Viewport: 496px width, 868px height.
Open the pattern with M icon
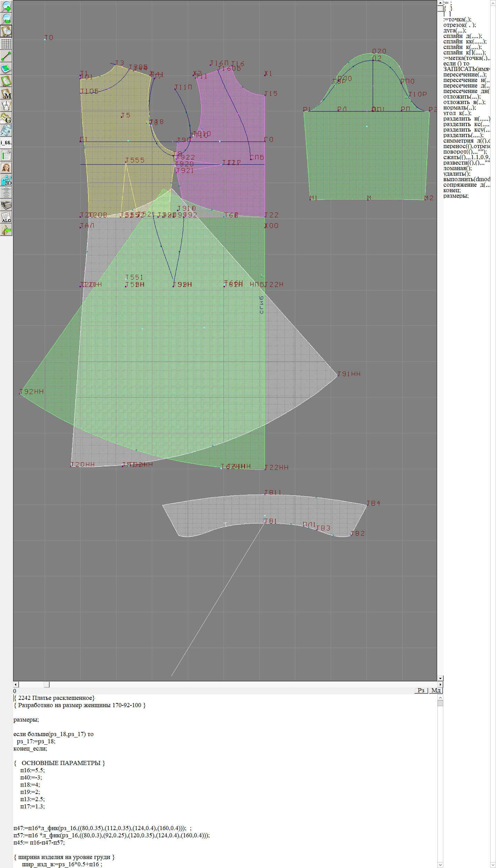tap(6, 93)
